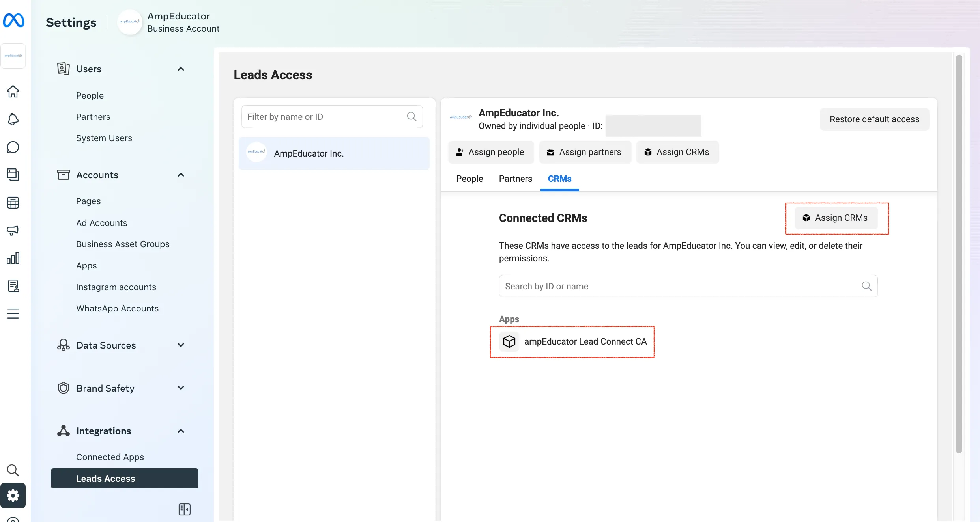Open Business Asset Groups under Accounts

123,244
